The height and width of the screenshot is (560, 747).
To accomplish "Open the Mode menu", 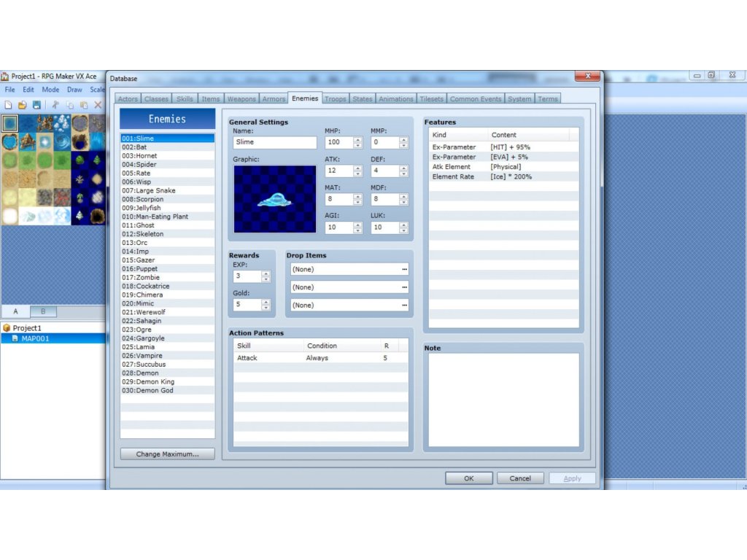I will tap(50, 90).
